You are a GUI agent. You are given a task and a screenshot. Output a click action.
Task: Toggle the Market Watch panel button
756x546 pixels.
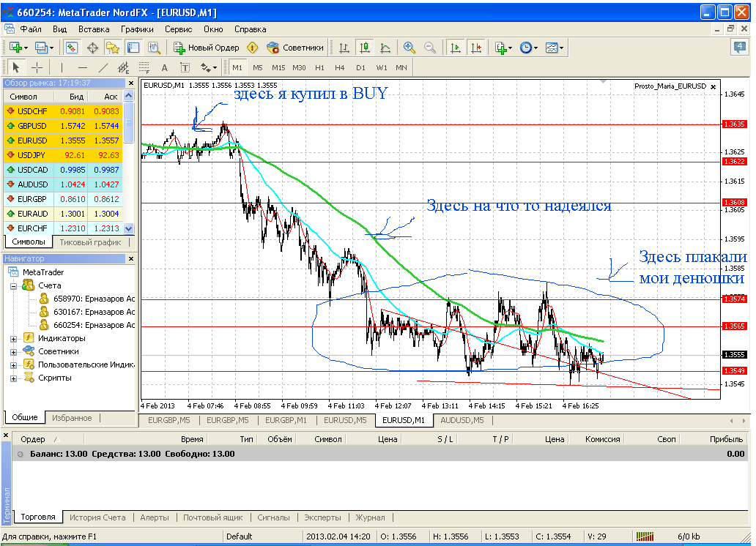coord(72,48)
